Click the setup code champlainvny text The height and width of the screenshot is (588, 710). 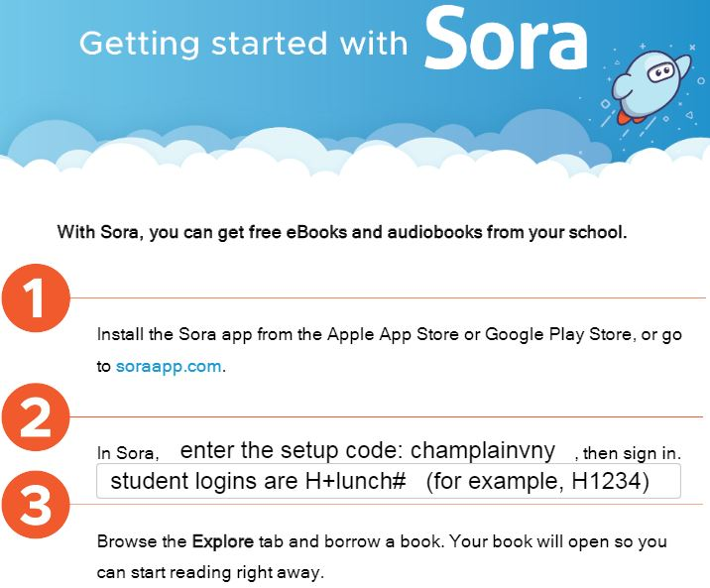(483, 450)
